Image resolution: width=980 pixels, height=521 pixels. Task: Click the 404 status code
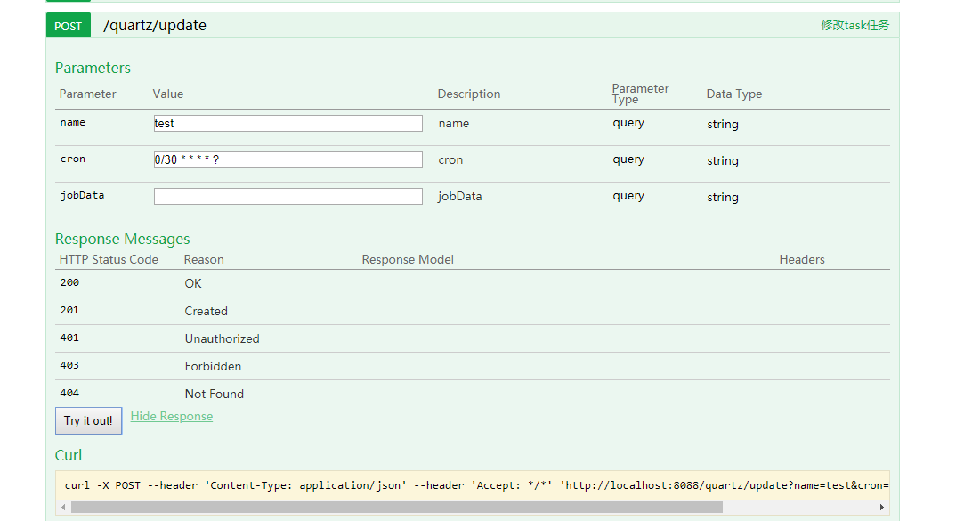pyautogui.click(x=69, y=393)
